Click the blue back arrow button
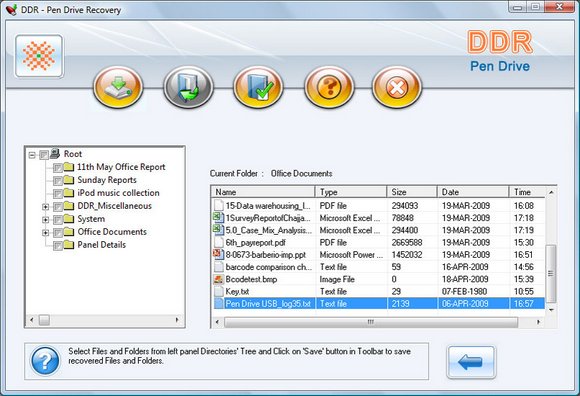This screenshot has height=396, width=580. point(471,362)
